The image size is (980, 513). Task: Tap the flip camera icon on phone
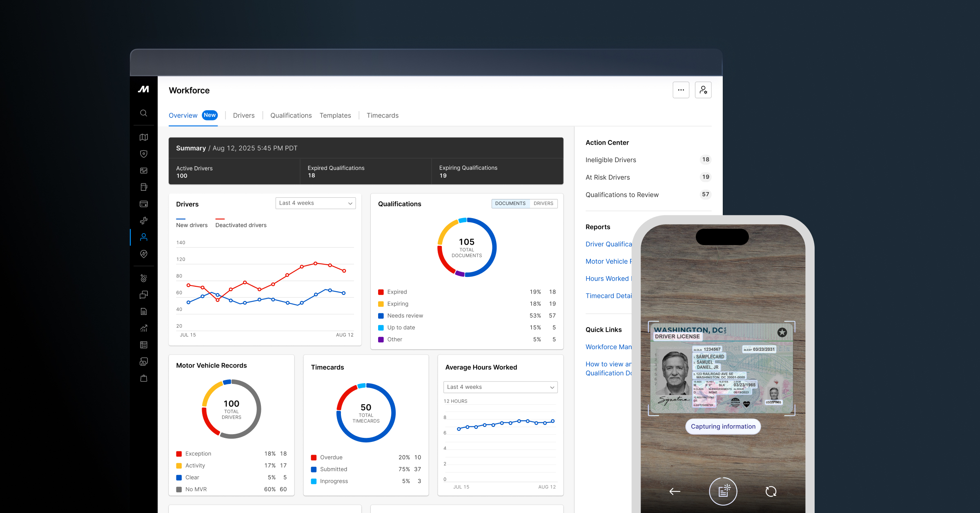pyautogui.click(x=771, y=491)
